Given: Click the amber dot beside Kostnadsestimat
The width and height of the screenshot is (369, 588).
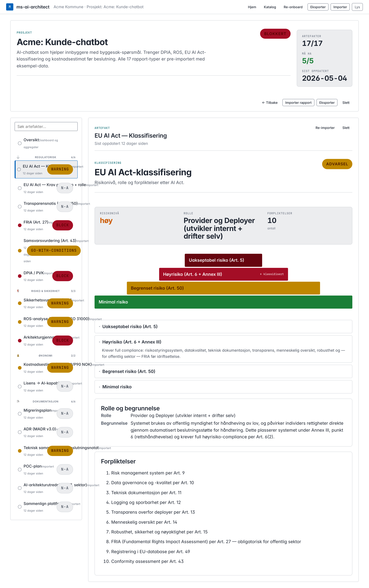Looking at the screenshot, I should click(20, 368).
